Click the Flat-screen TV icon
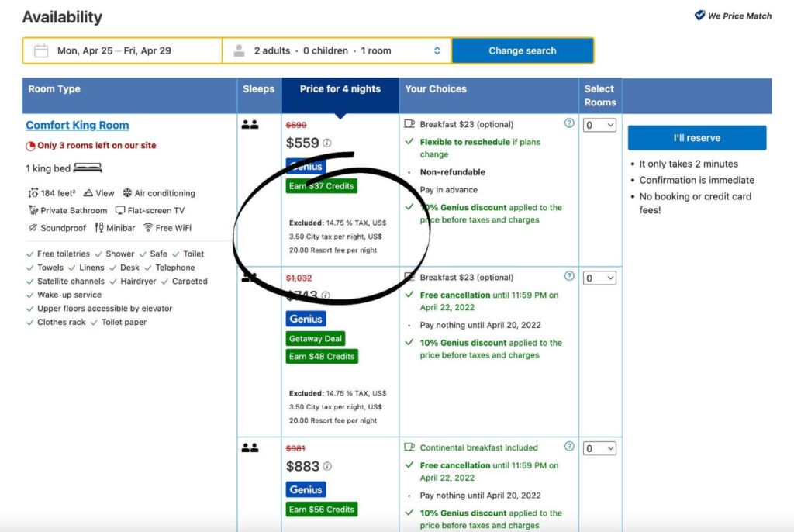 [x=120, y=210]
